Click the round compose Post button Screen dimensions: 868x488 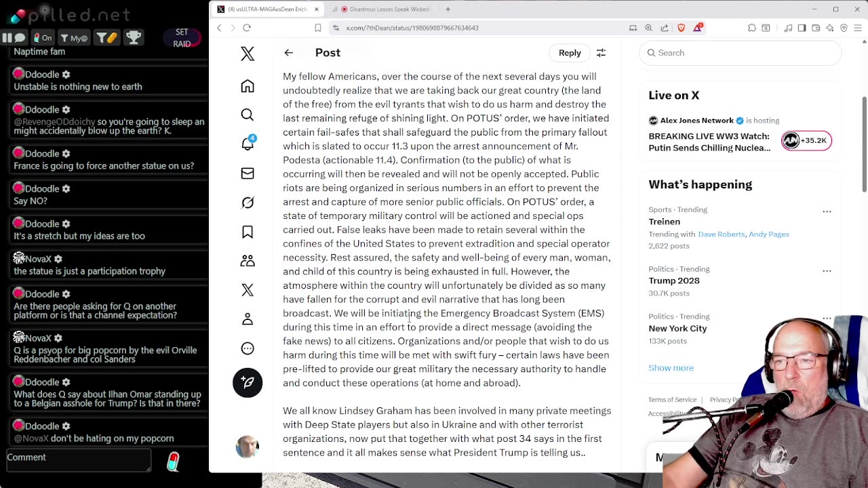click(x=248, y=382)
